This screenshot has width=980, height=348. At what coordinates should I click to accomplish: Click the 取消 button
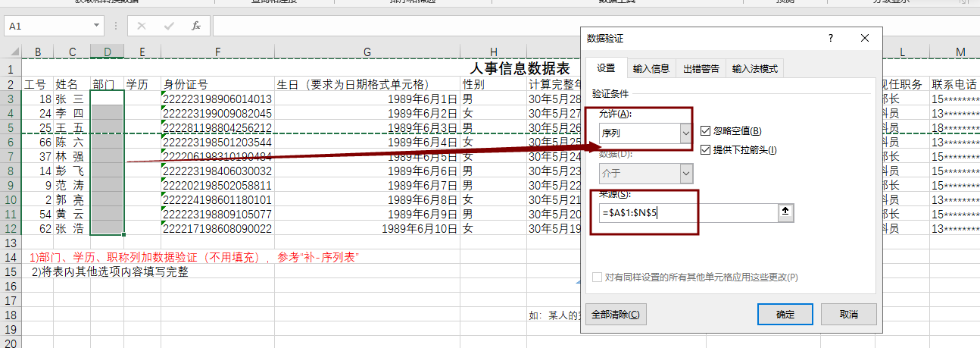[848, 314]
